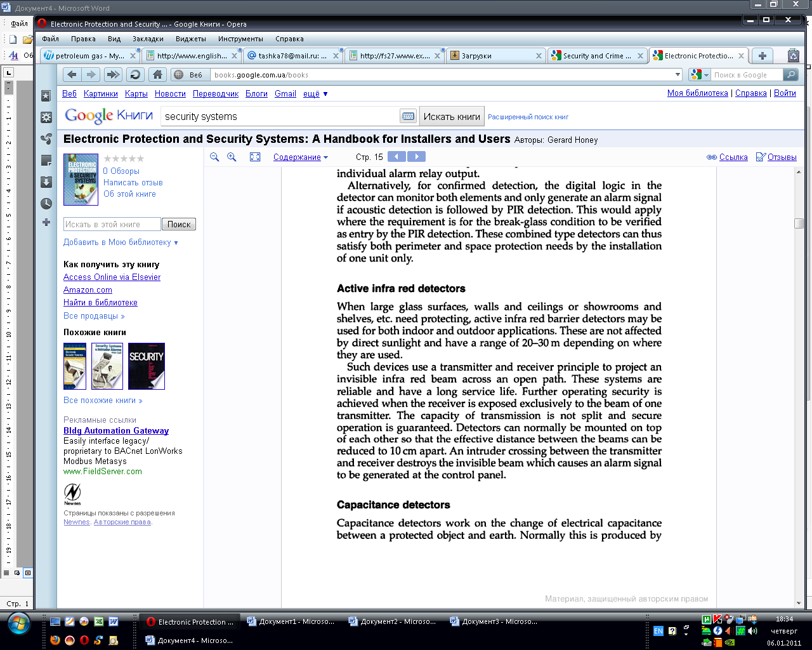This screenshot has height=650, width=812.
Task: Go to the previous book page
Action: point(396,156)
